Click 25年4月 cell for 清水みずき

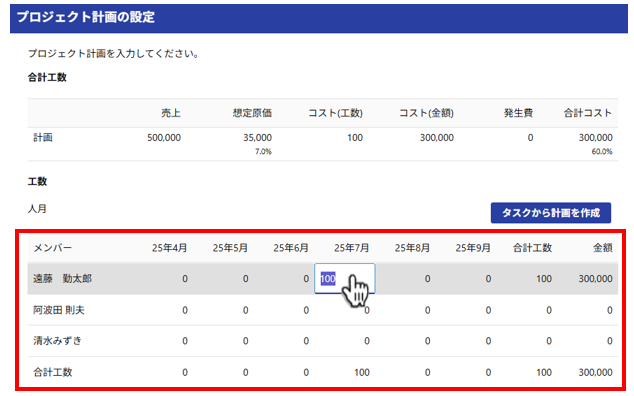[185, 341]
